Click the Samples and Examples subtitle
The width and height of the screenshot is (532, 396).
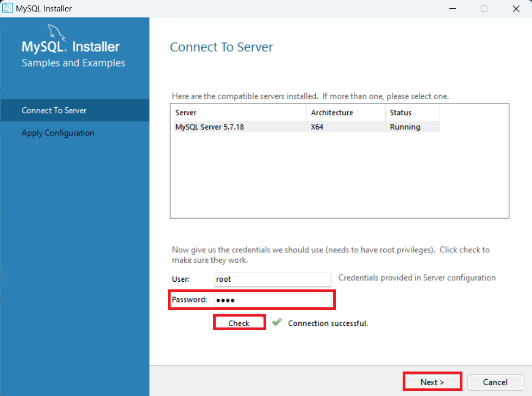coord(73,63)
